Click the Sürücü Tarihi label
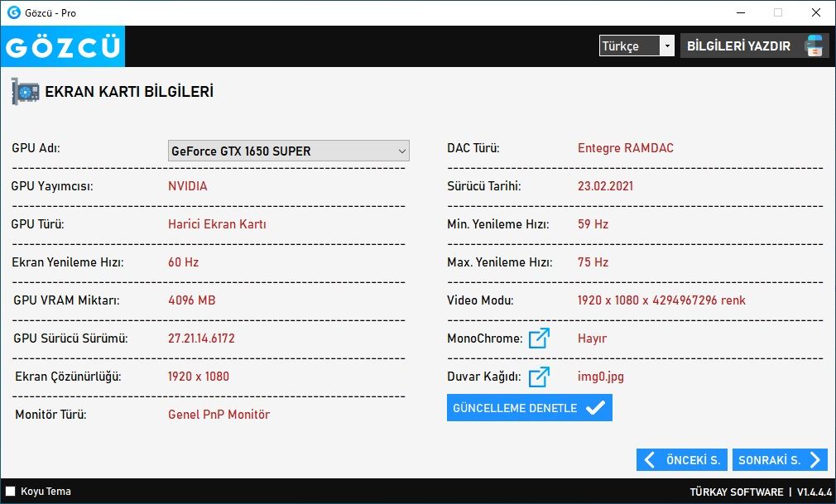 coord(484,186)
